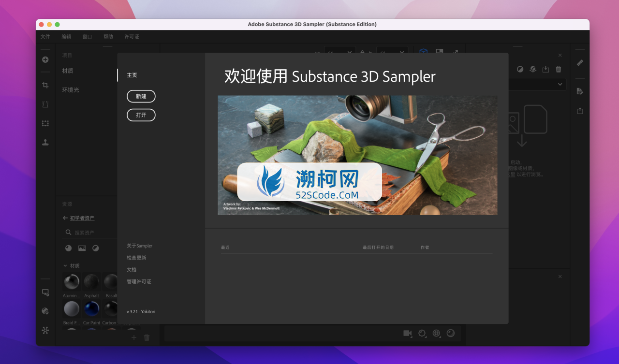Click the plus icon at assets panel bottom
This screenshot has width=619, height=364.
click(134, 337)
